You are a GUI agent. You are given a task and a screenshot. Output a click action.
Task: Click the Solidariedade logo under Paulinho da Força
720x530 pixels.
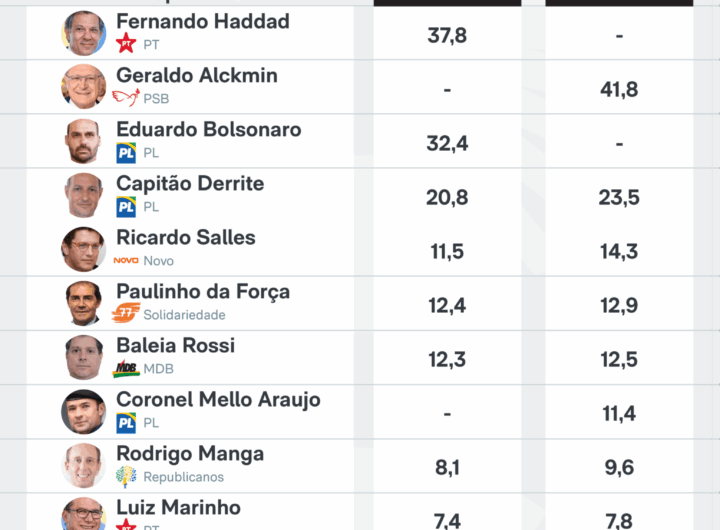(126, 314)
